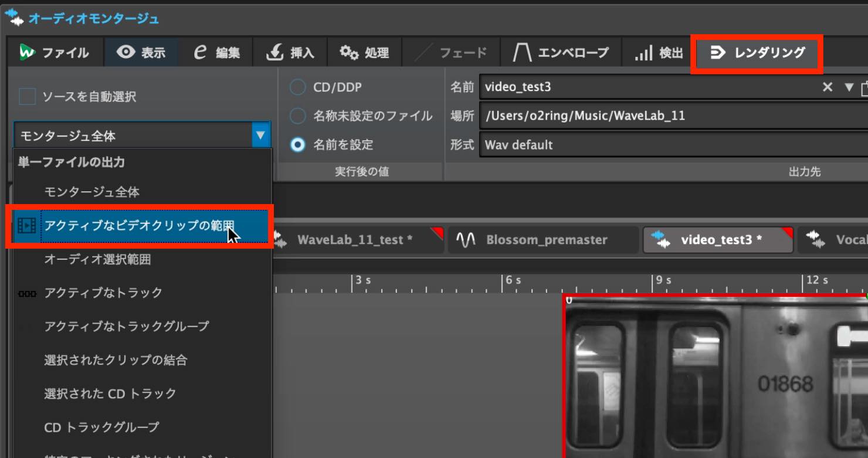Switch to the 表示 tab
This screenshot has height=458, width=868.
pos(141,53)
